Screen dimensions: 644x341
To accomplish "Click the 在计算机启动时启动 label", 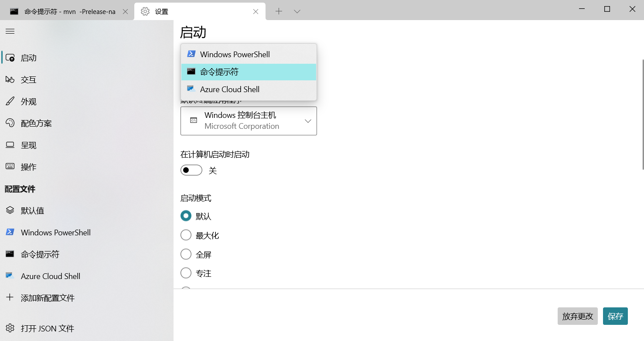I will click(215, 154).
